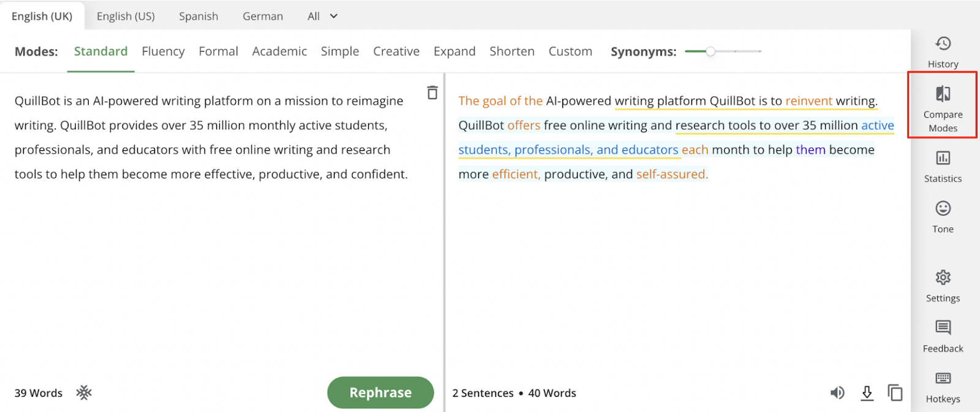Click the '39 Words' counter

point(39,393)
